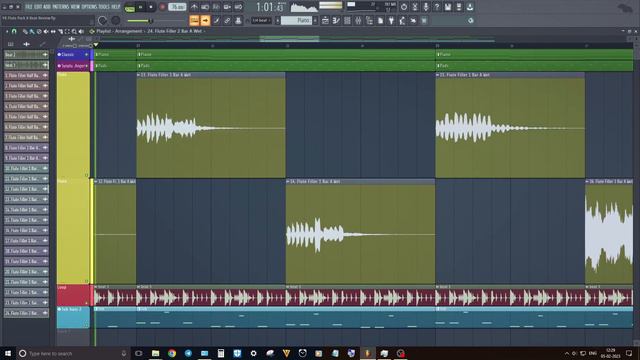Open the Mixer view icon
Image resolution: width=640 pixels, height=360 pixels.
click(358, 20)
